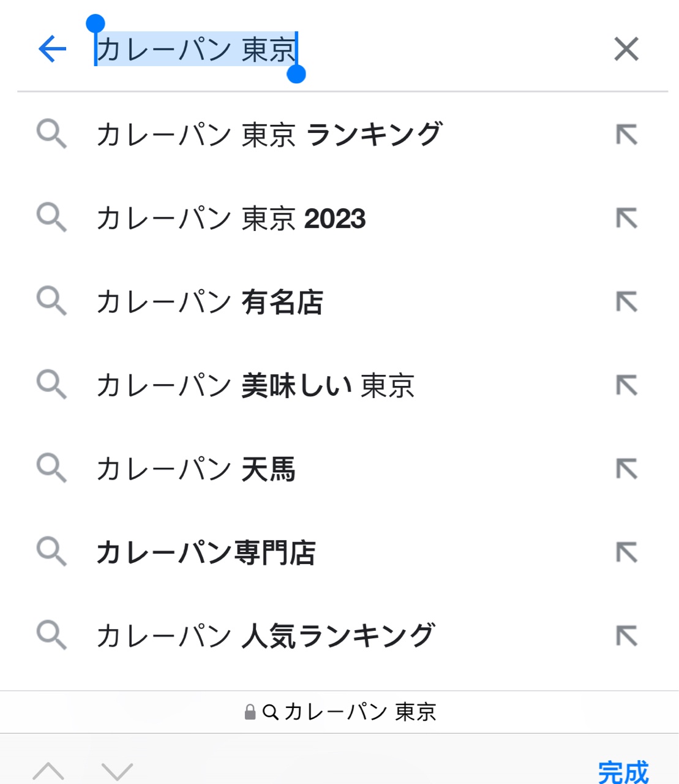
Task: Go to previous field with up chevron
Action: pyautogui.click(x=48, y=771)
